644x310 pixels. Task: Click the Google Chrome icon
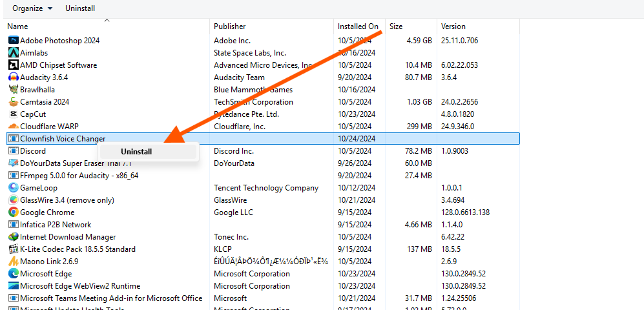coord(14,212)
